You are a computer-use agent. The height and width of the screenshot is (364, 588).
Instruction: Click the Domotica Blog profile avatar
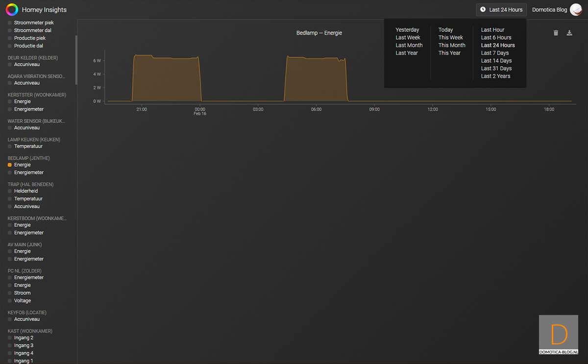pyautogui.click(x=576, y=10)
